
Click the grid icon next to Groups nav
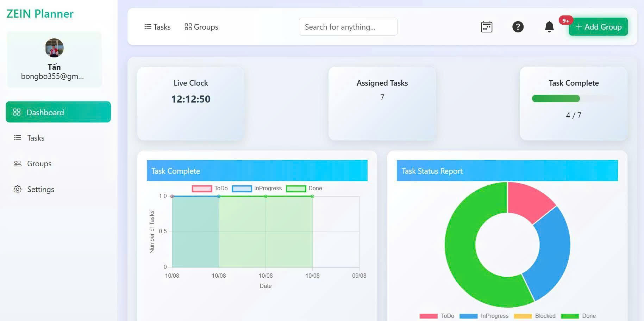188,26
